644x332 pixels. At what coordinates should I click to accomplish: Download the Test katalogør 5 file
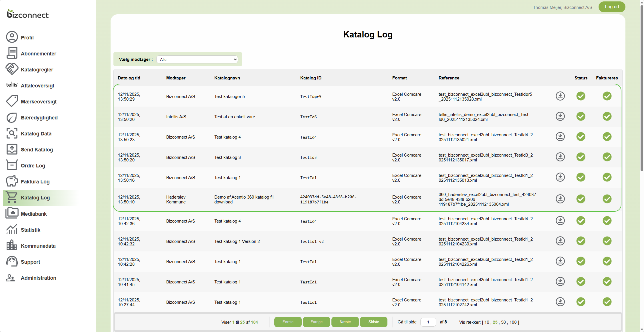point(560,96)
